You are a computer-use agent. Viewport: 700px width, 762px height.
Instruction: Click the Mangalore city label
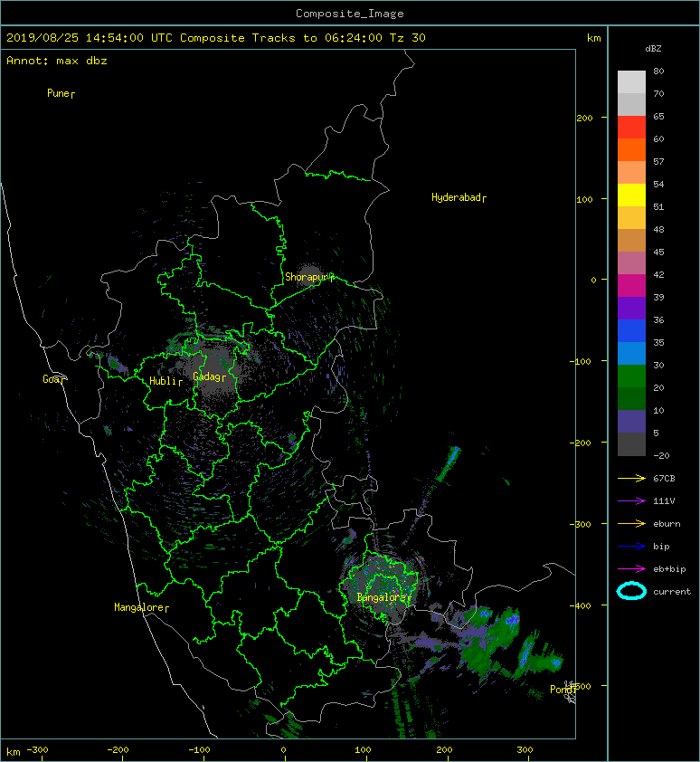[x=139, y=607]
